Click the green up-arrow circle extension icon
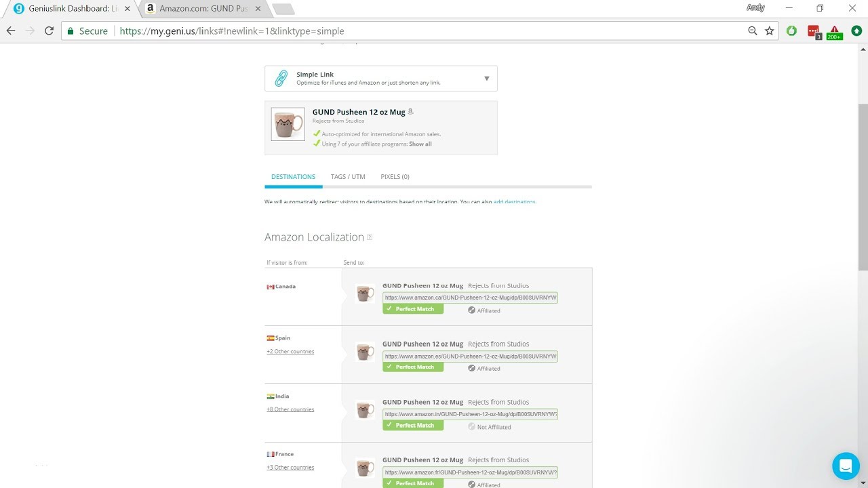 click(856, 30)
